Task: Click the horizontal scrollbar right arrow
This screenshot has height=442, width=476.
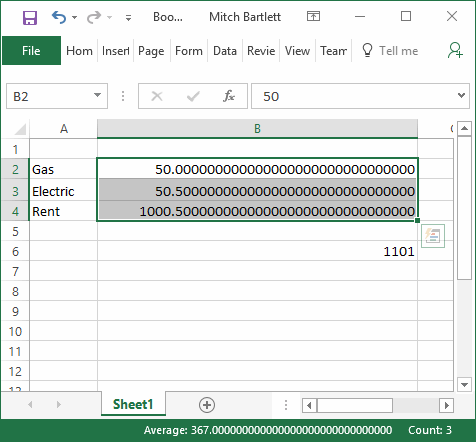Action: [x=447, y=406]
